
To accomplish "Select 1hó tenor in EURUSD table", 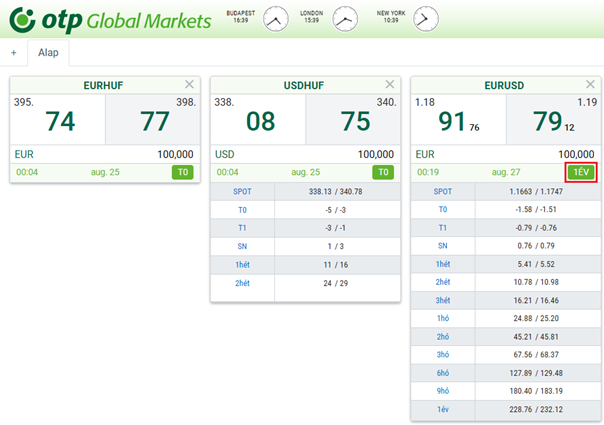I will 443,318.
